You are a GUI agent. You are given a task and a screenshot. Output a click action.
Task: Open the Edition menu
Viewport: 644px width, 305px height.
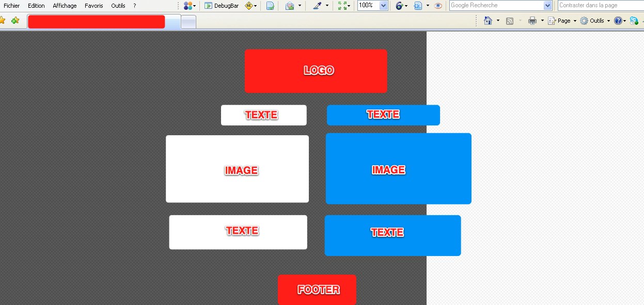[x=36, y=6]
